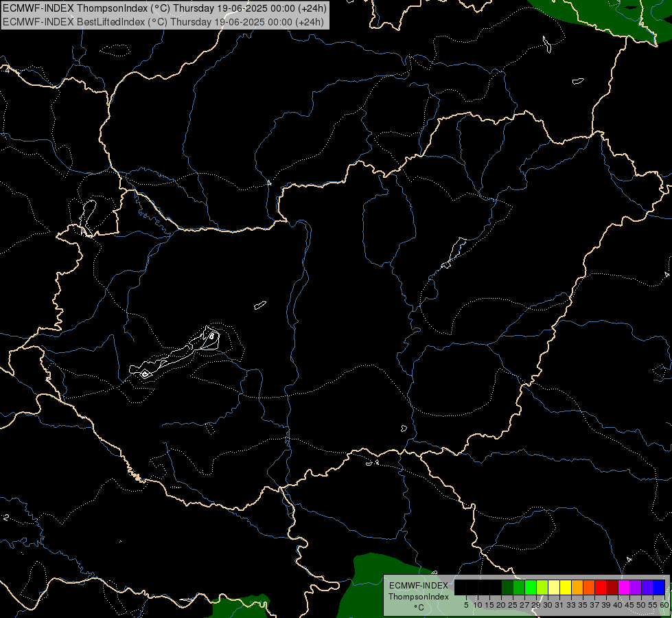Click the ThompsonIndex label in the legend

(419, 597)
